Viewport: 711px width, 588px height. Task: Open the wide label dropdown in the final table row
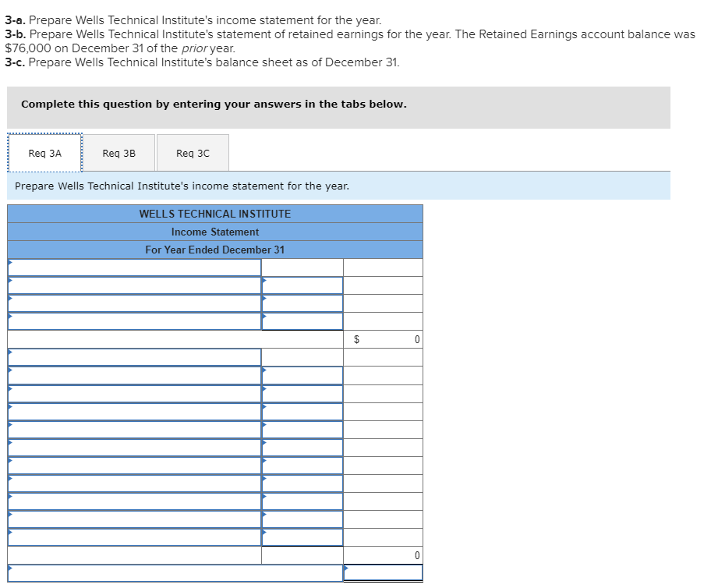(x=175, y=573)
